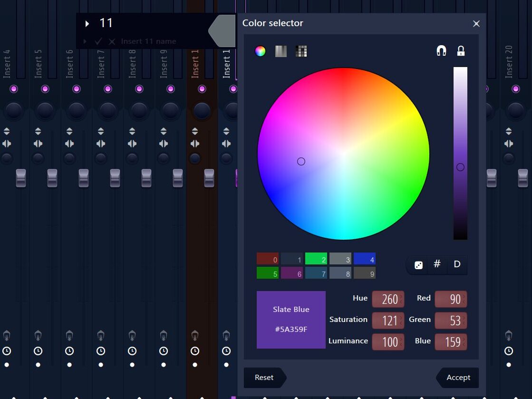Viewport: 532px width, 399px height.
Task: Click the dice random color button
Action: click(x=418, y=265)
